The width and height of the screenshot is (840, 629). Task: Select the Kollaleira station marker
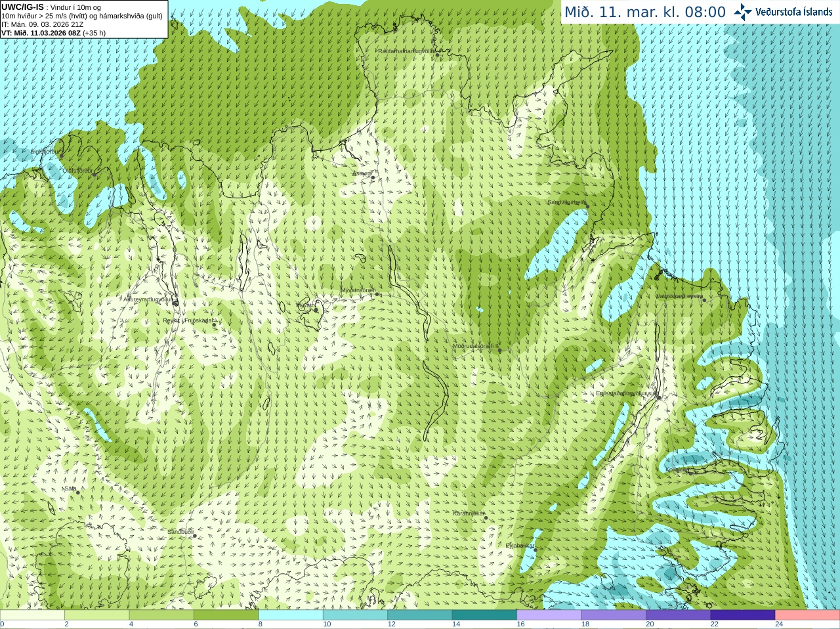(690, 473)
